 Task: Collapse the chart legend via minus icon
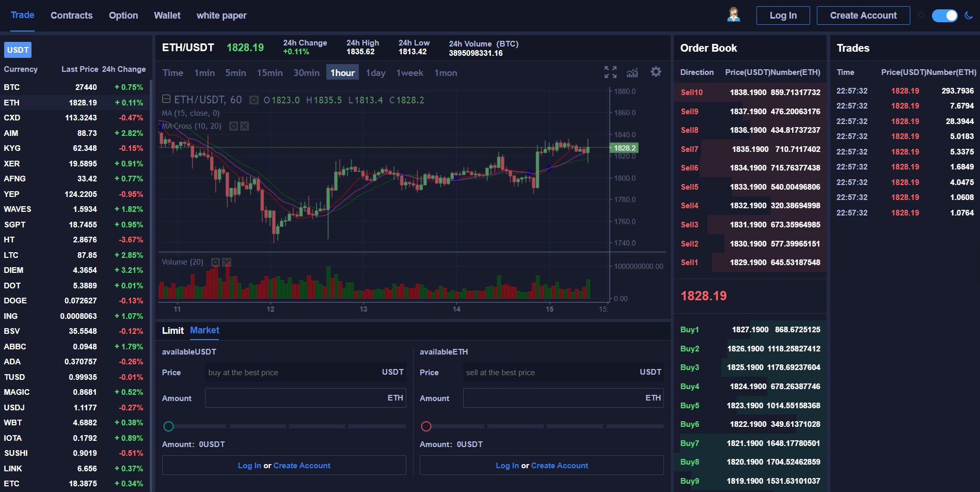tap(166, 98)
